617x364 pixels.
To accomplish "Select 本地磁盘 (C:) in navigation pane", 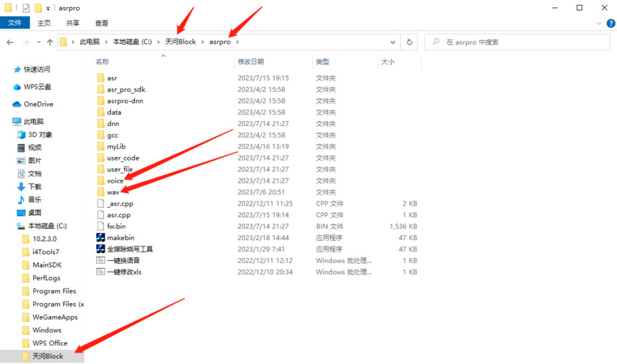I will 47,226.
